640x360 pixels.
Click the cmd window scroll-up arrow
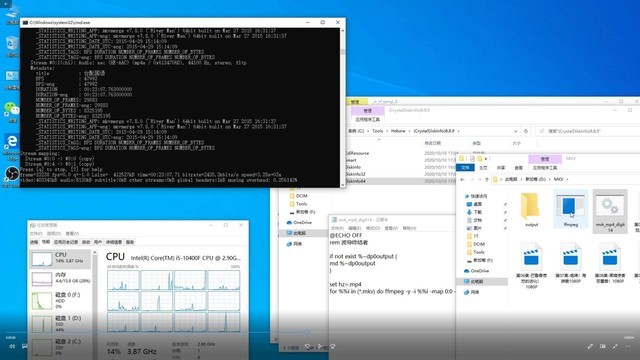point(342,31)
